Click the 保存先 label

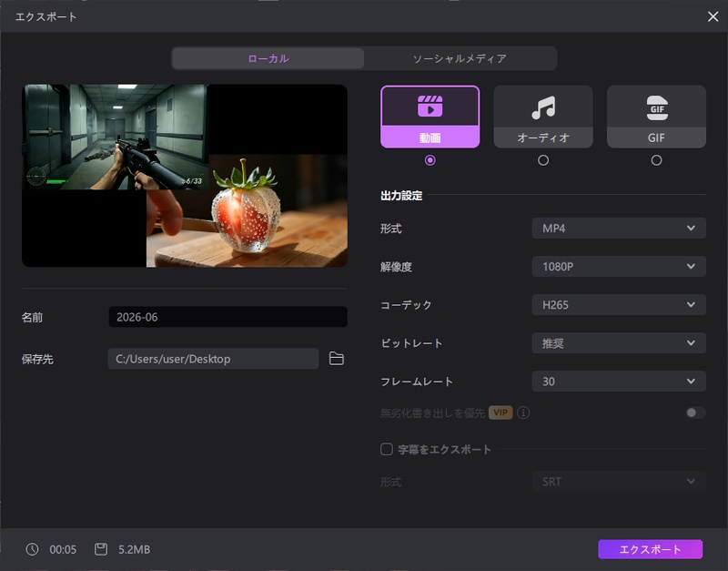tap(37, 359)
